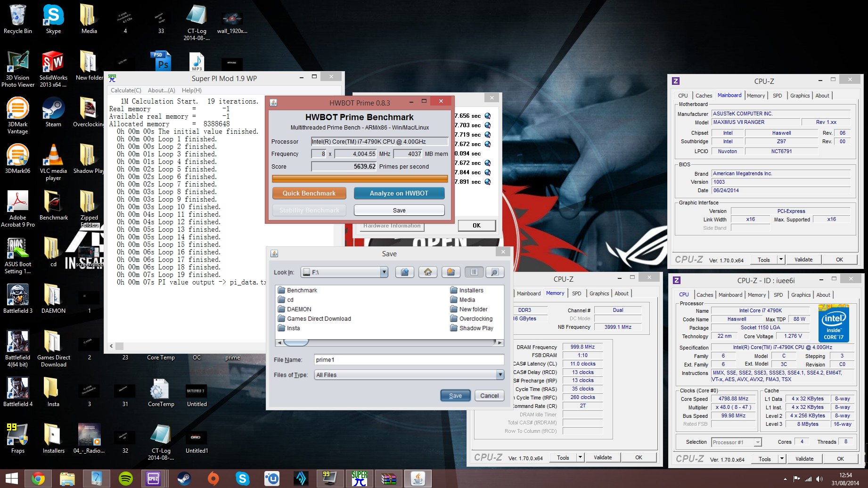Click the File Name field containing prime1
Viewport: 868px width, 488px height.
409,360
